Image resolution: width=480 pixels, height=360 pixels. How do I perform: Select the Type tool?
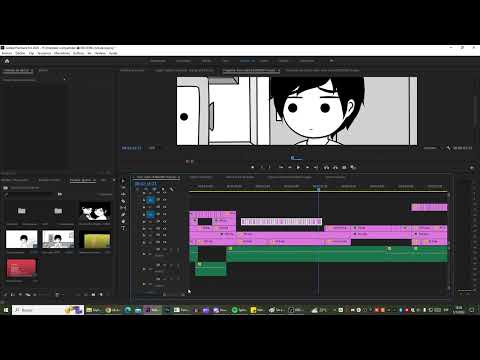tap(123, 228)
